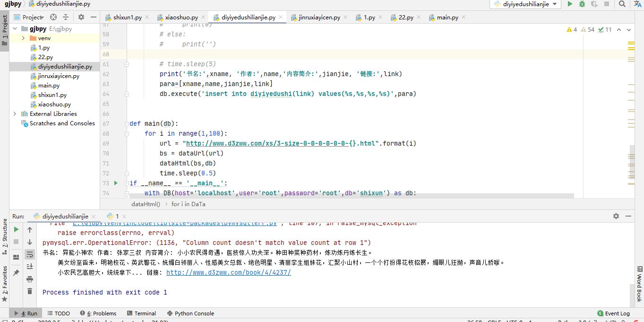Screen dimensions: 644x322
Task: Close the 1.py editor tab
Action: [x=380, y=17]
